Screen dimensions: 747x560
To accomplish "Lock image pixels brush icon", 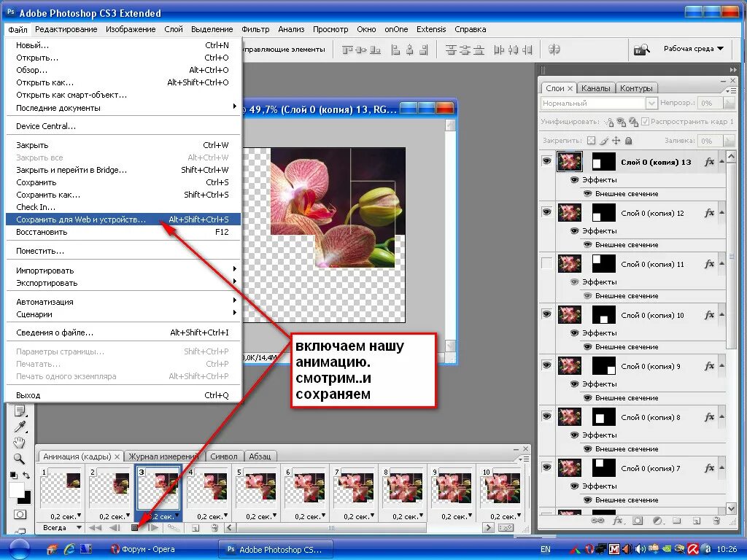I will (x=604, y=141).
